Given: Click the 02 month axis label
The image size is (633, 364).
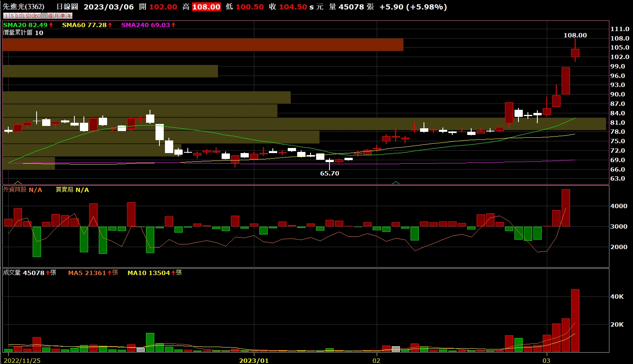Looking at the screenshot, I should (377, 360).
